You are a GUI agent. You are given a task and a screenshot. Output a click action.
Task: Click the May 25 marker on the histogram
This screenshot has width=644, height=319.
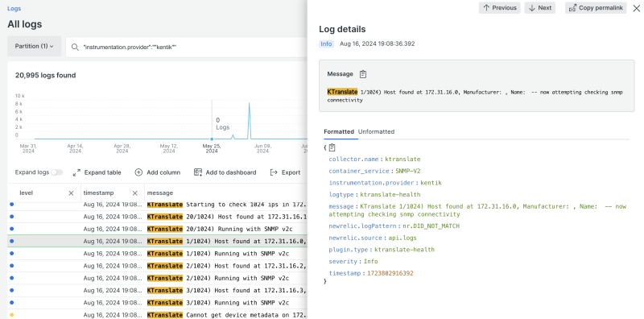pos(212,139)
